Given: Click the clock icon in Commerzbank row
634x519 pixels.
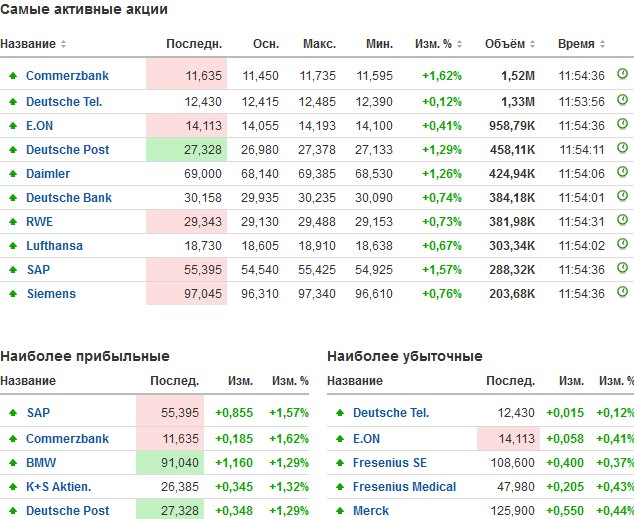Looking at the screenshot, I should click(x=622, y=74).
